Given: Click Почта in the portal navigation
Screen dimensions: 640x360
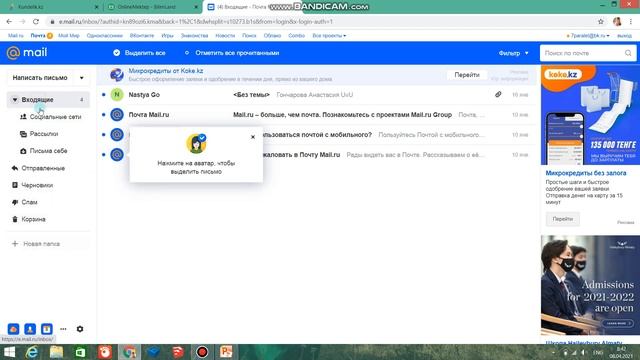Looking at the screenshot, I should point(38,36).
